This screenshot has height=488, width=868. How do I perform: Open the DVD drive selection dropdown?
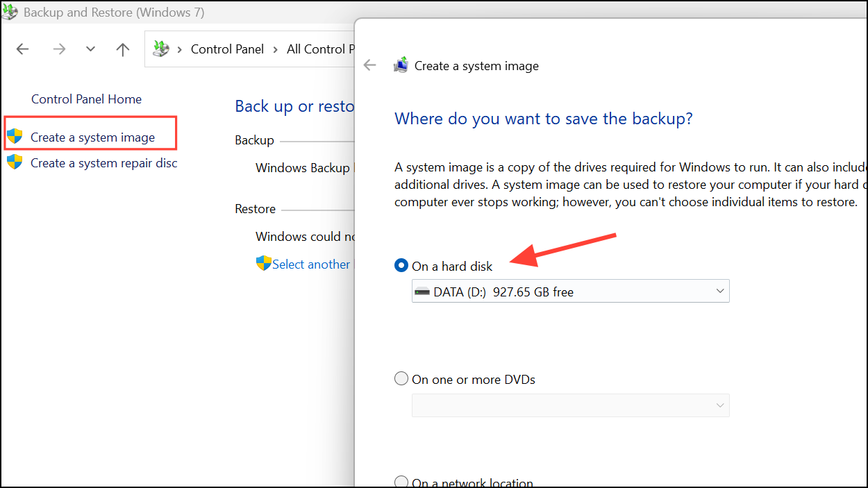tap(720, 405)
